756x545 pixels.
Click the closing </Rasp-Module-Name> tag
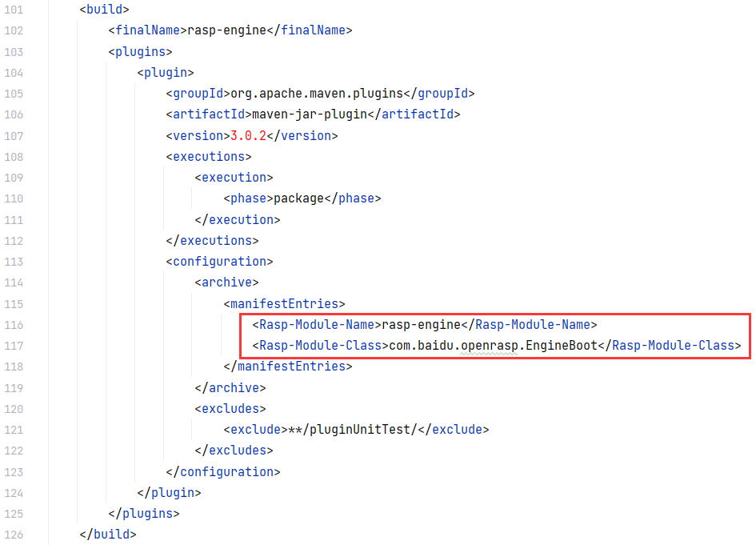tap(530, 325)
